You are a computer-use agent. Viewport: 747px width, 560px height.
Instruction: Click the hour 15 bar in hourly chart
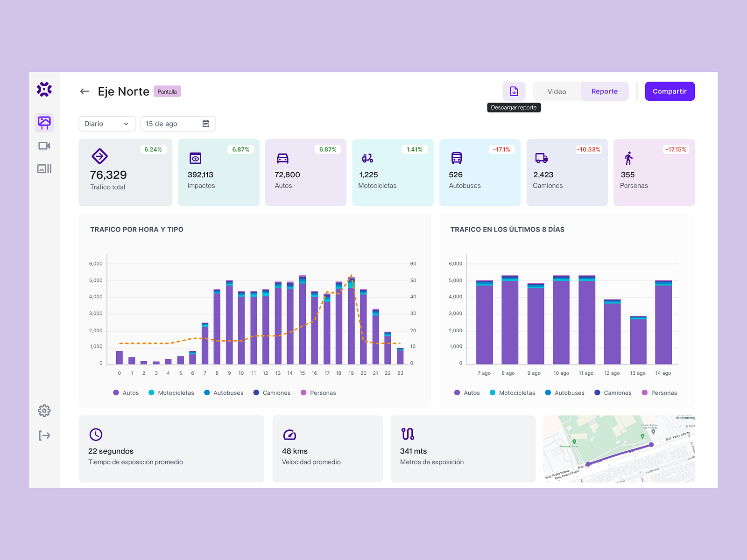303,320
